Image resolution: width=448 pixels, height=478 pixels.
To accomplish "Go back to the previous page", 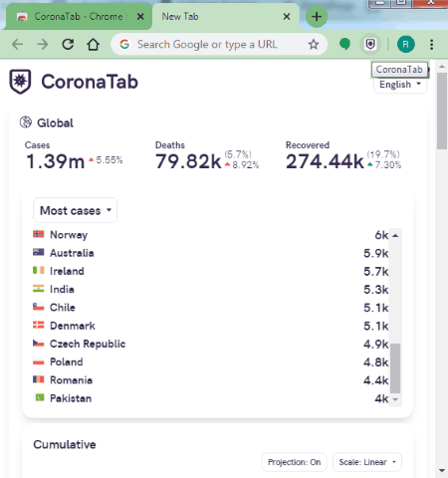I will point(17,44).
